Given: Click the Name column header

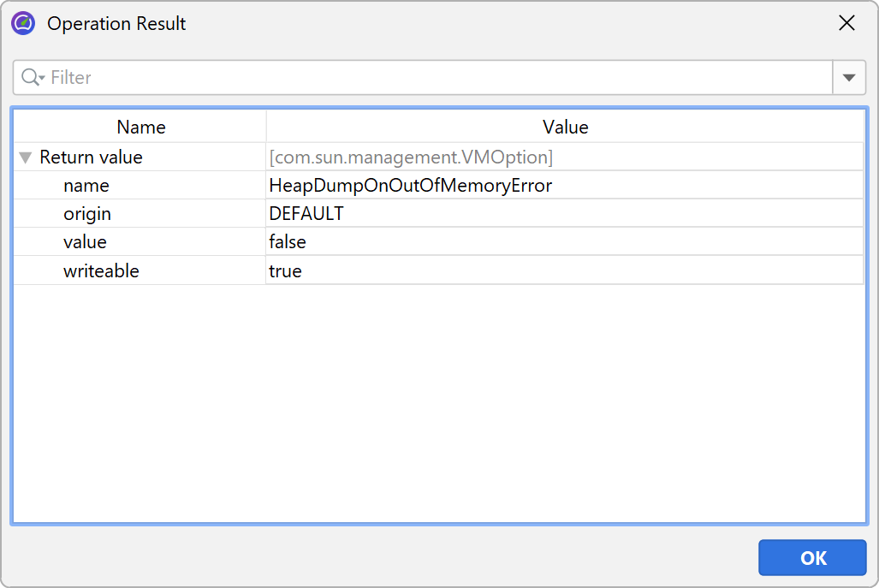Looking at the screenshot, I should (x=140, y=128).
